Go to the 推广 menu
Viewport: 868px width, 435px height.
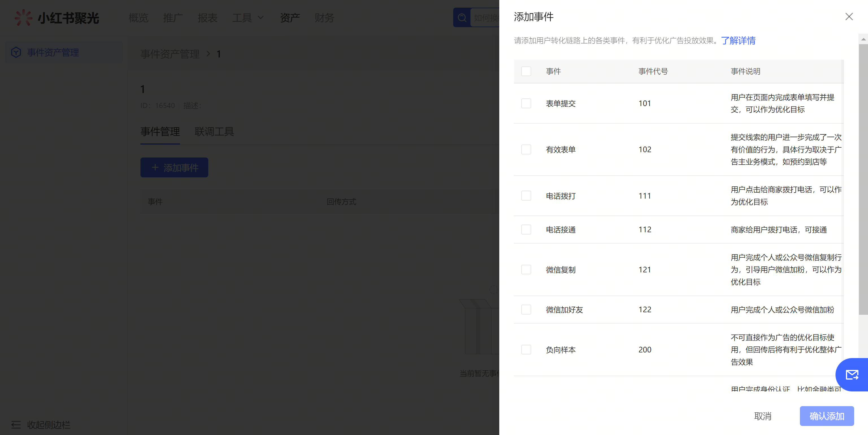(173, 18)
